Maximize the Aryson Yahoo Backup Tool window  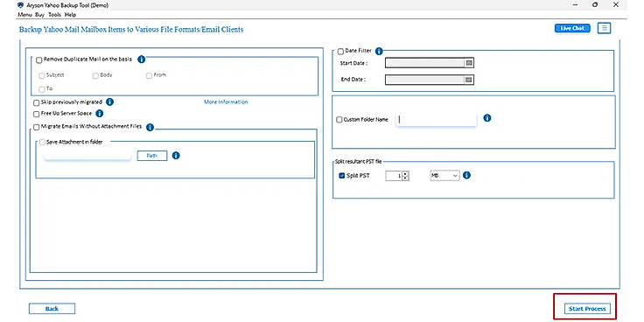[x=595, y=5]
